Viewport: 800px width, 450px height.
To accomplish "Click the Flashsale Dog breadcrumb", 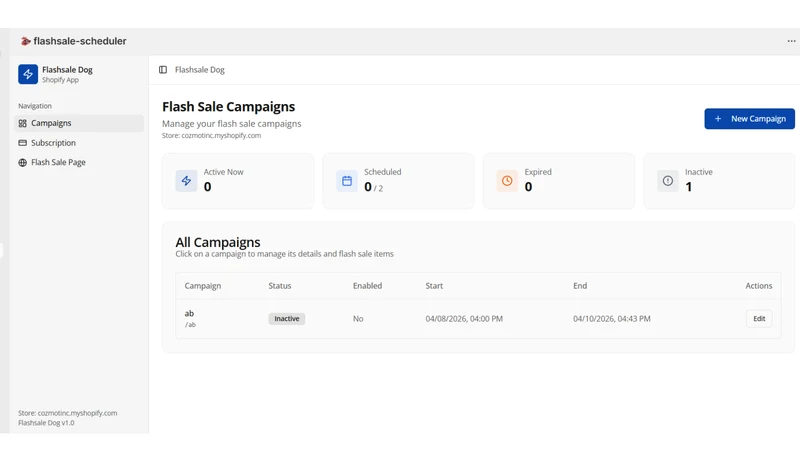I will pyautogui.click(x=199, y=70).
